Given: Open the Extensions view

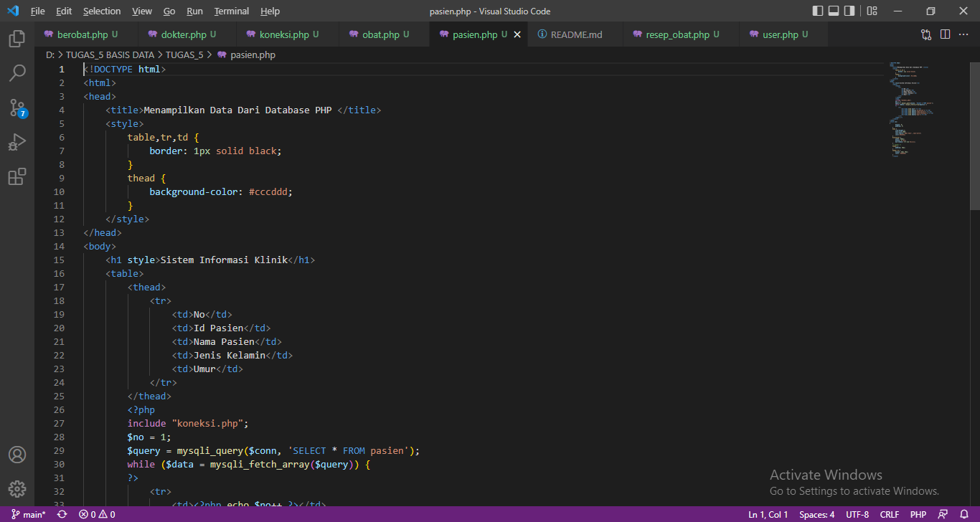Looking at the screenshot, I should 17,176.
